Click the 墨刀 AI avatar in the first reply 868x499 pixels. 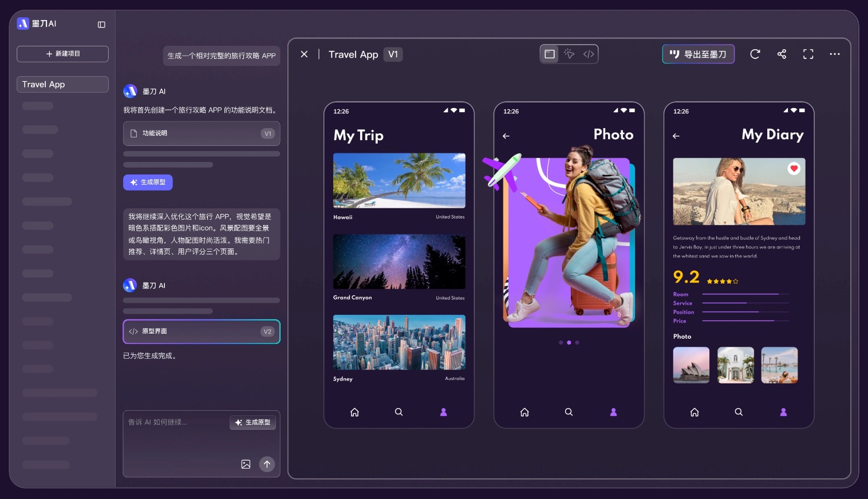pos(130,91)
